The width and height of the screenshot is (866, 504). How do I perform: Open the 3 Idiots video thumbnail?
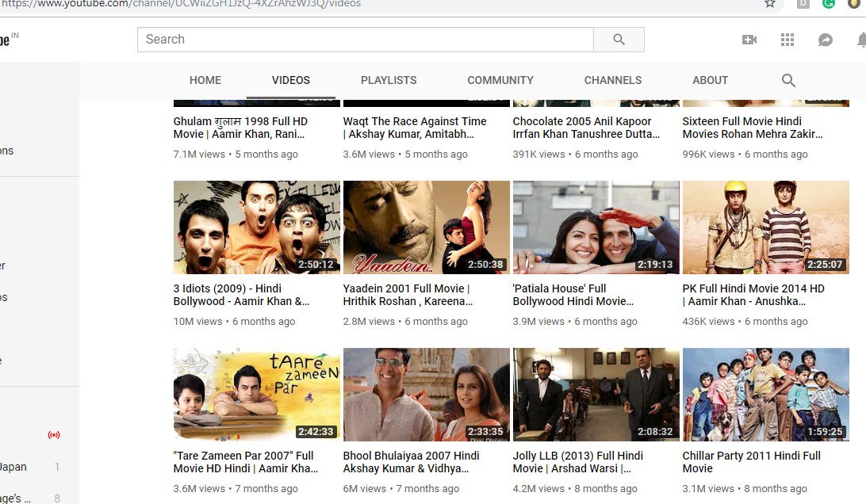(x=257, y=227)
